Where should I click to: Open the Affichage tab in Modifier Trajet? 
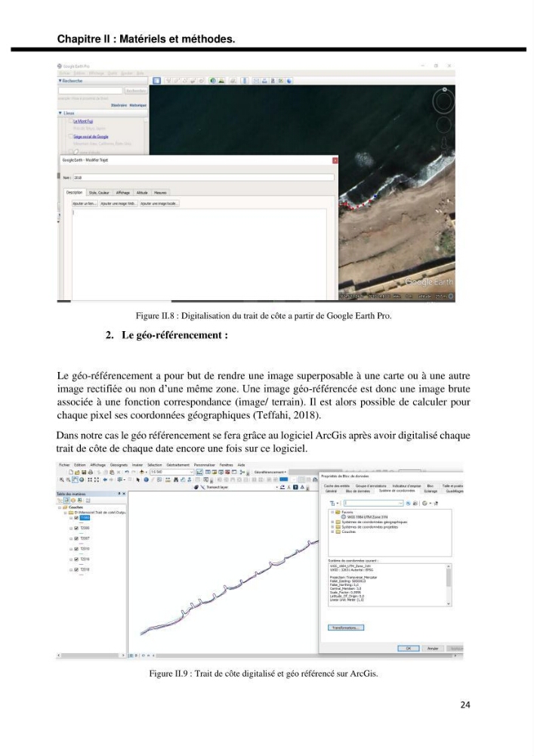123,192
